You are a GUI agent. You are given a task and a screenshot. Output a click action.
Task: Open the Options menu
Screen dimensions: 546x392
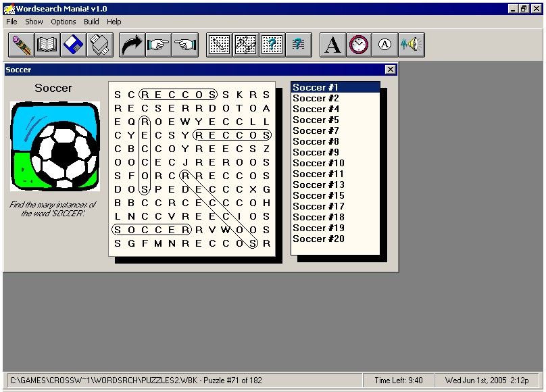click(x=64, y=22)
